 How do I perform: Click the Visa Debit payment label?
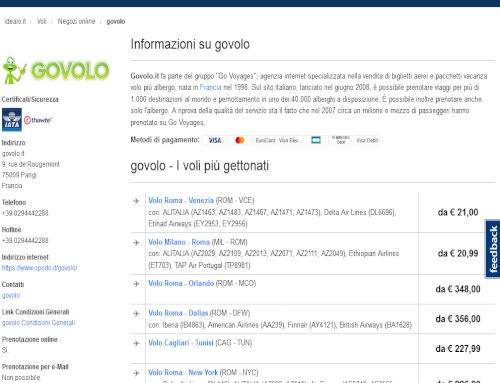[367, 140]
